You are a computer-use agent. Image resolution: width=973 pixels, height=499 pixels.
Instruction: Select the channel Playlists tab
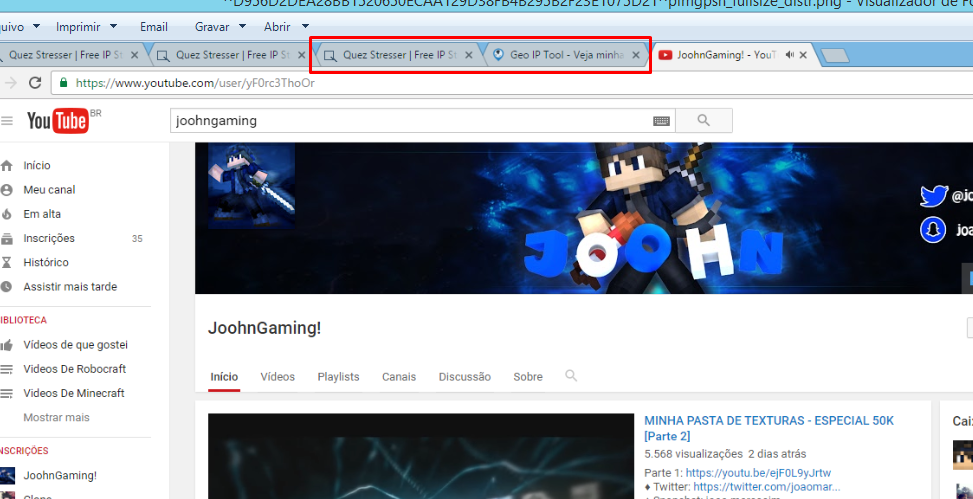[x=338, y=377]
